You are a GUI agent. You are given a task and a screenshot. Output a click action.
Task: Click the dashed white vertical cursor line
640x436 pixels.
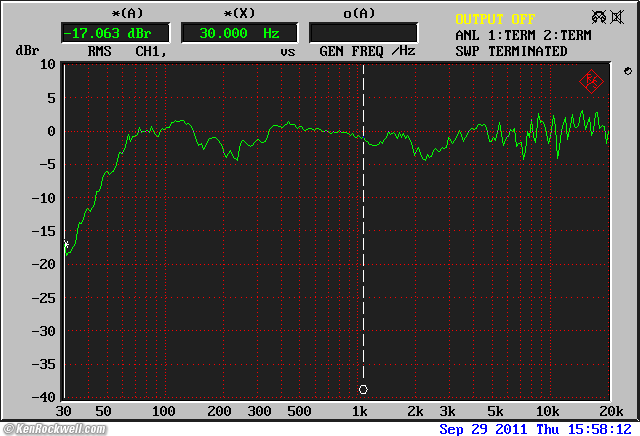coord(363,220)
